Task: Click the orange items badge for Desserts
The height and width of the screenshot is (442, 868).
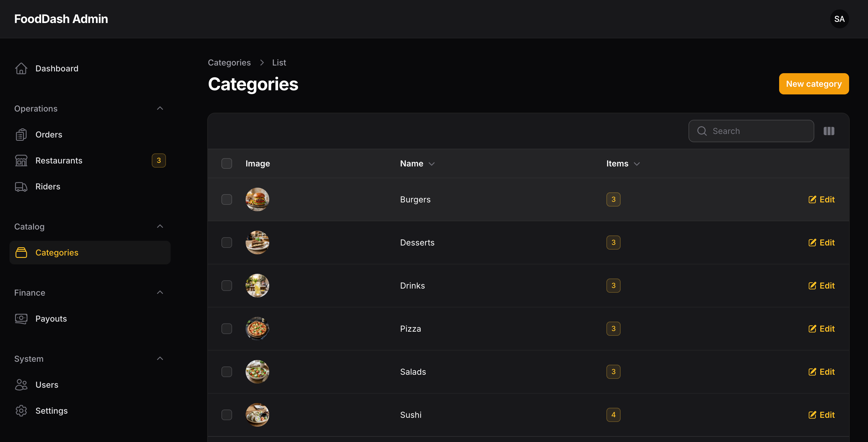Action: [x=613, y=243]
